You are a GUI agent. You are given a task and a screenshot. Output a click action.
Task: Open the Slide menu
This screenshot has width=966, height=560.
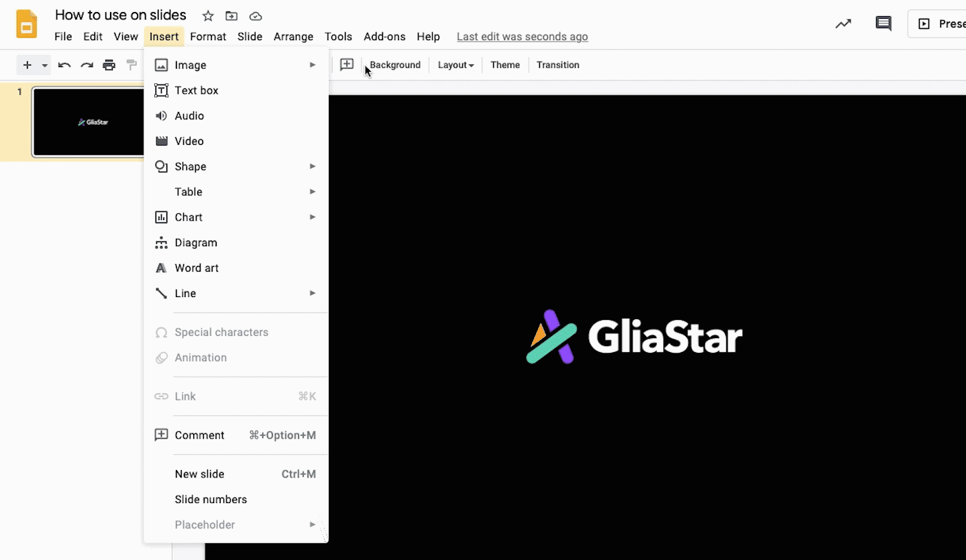(x=250, y=37)
